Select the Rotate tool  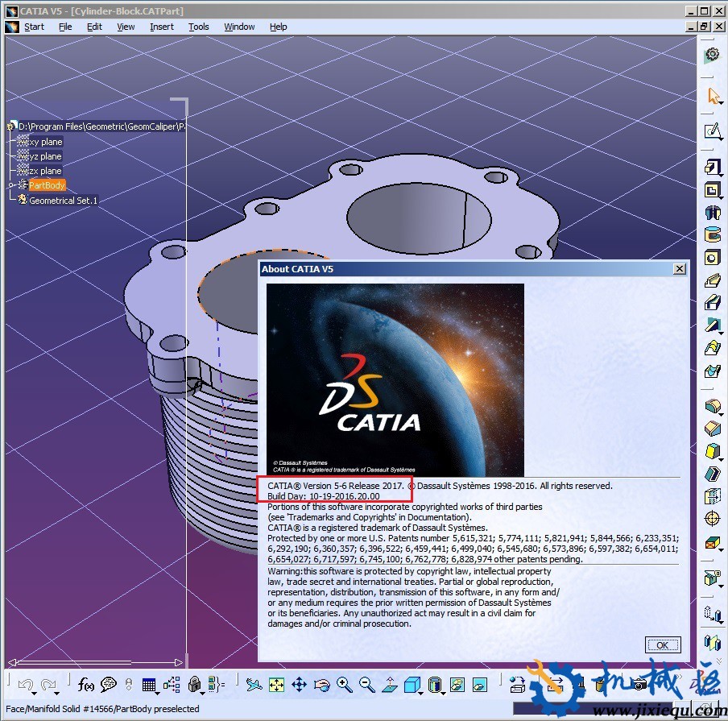pyautogui.click(x=321, y=685)
